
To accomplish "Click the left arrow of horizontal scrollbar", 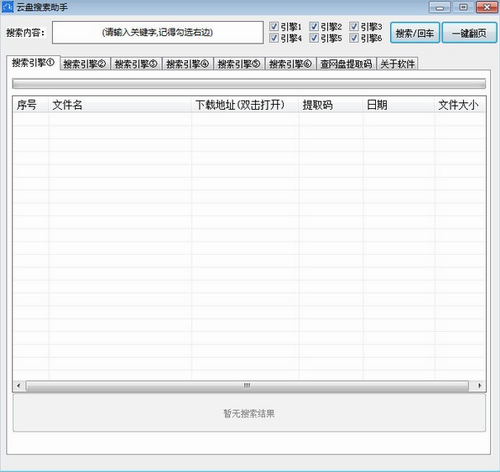I will (19, 386).
